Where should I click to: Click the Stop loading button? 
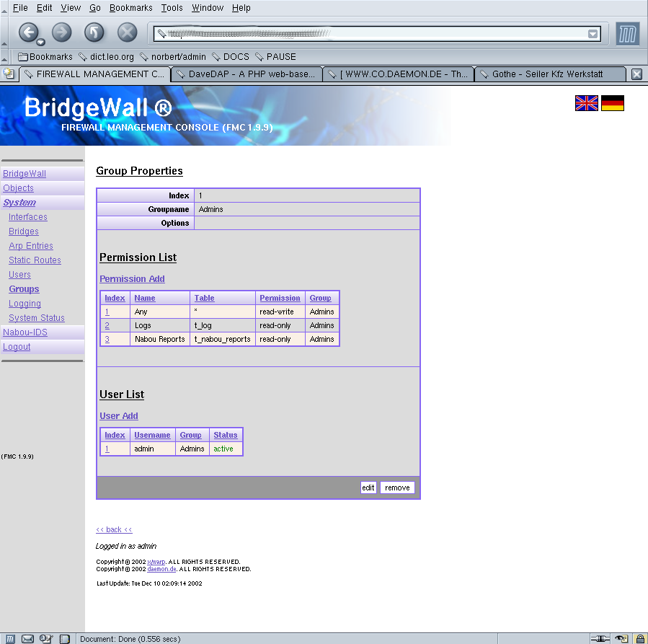pyautogui.click(x=128, y=32)
